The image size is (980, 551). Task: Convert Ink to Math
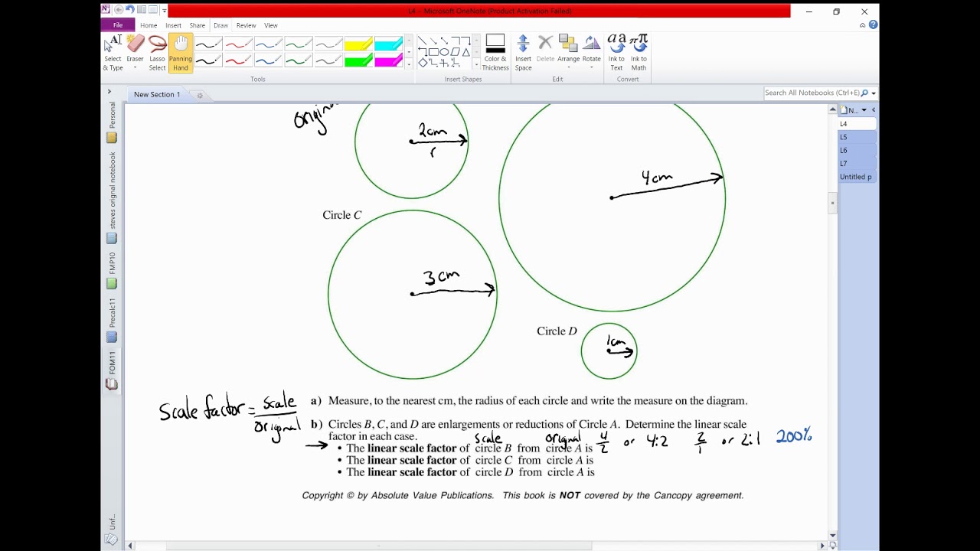pyautogui.click(x=639, y=53)
